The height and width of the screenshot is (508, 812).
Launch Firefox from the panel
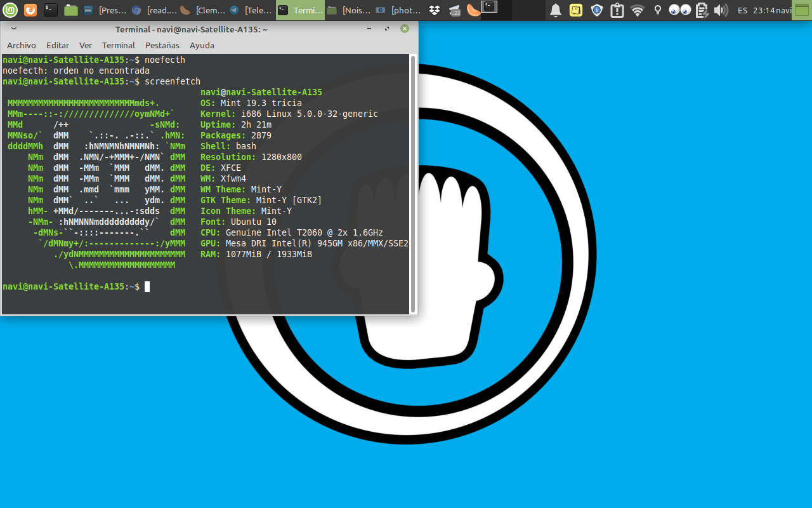click(x=30, y=10)
